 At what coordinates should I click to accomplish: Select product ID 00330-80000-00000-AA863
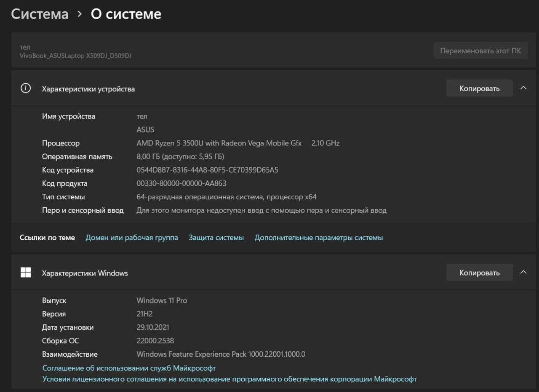pyautogui.click(x=181, y=183)
